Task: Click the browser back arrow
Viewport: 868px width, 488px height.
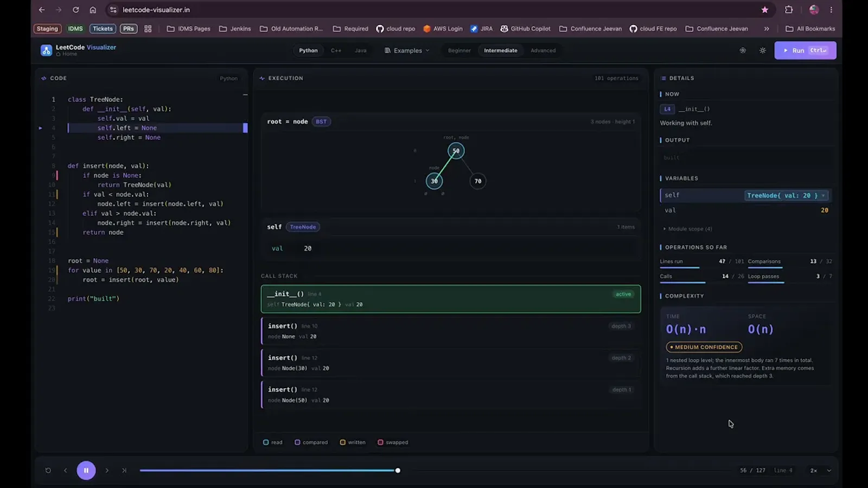Action: click(x=42, y=10)
